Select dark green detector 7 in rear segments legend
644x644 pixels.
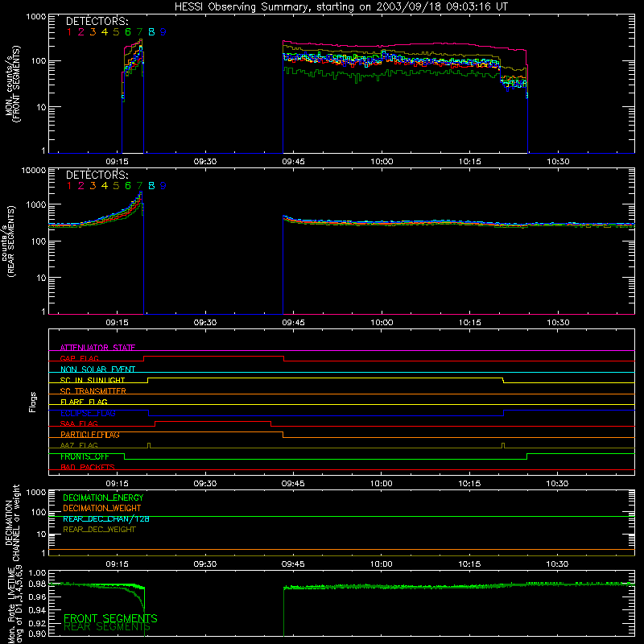click(x=139, y=186)
